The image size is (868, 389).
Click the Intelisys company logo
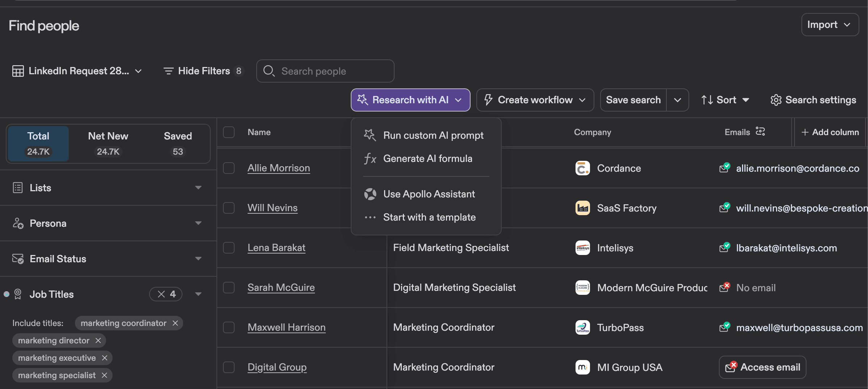582,248
